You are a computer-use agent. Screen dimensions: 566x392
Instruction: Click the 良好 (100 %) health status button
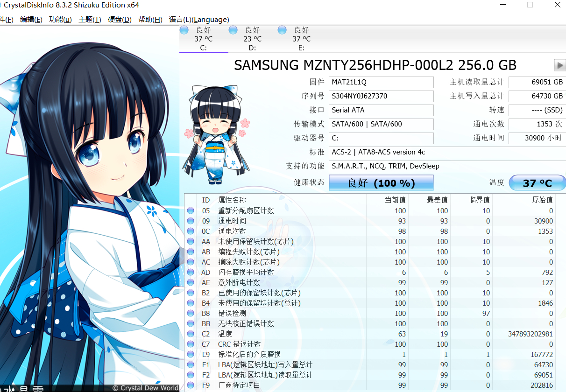(381, 183)
